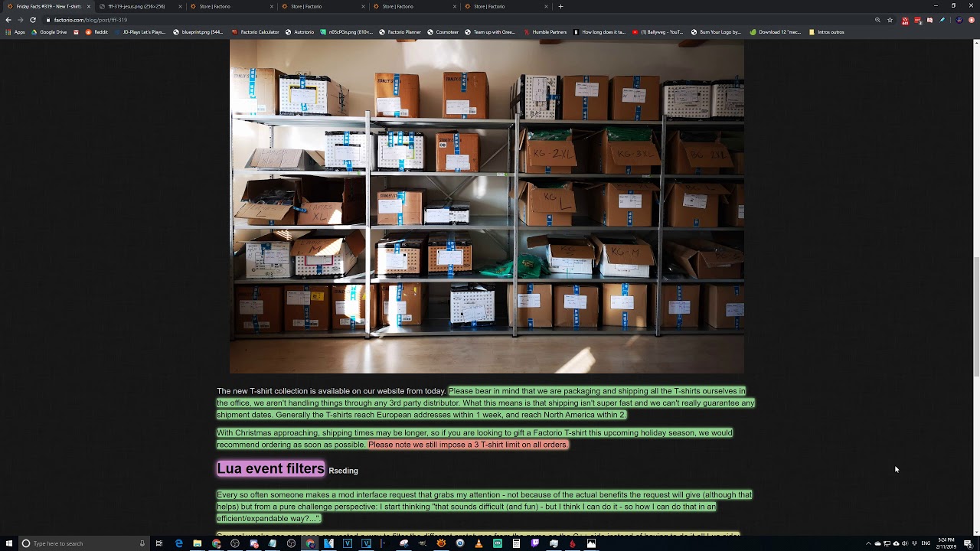Open the clock showing 5:24 PM

point(946,543)
